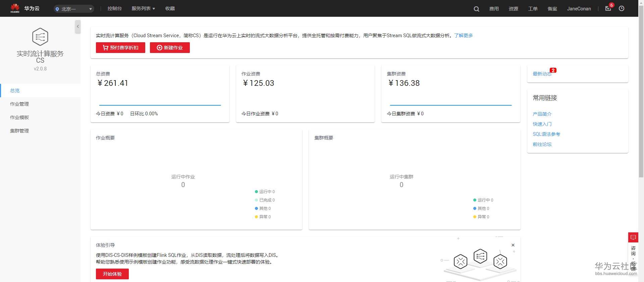This screenshot has width=644, height=282.
Task: Open the 前往论坛 link
Action: (x=542, y=144)
